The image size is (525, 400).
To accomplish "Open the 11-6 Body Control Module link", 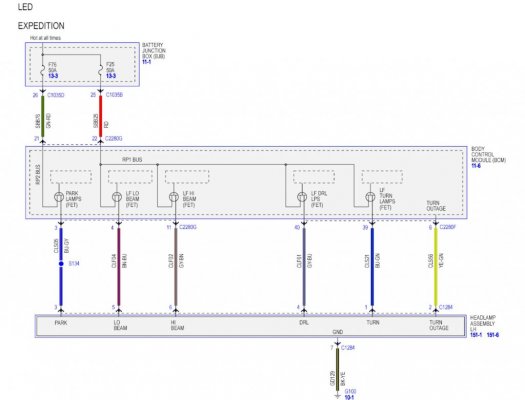I will coord(476,166).
